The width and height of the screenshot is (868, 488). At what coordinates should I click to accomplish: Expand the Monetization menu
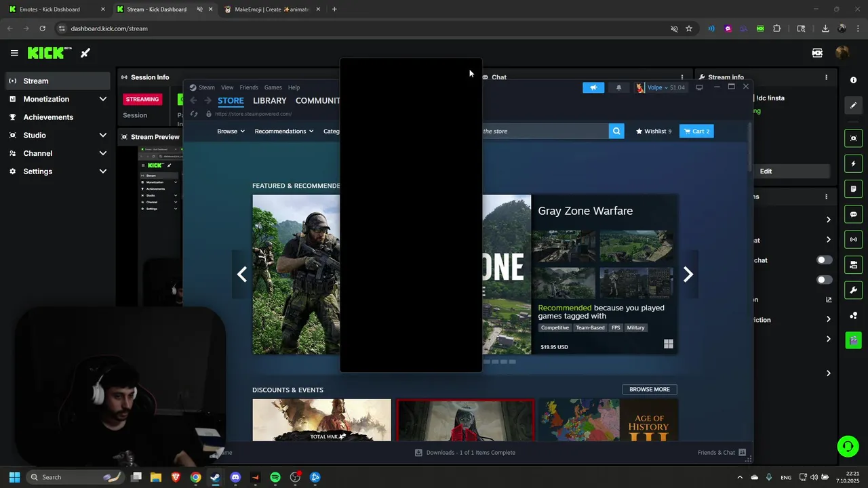(58, 99)
